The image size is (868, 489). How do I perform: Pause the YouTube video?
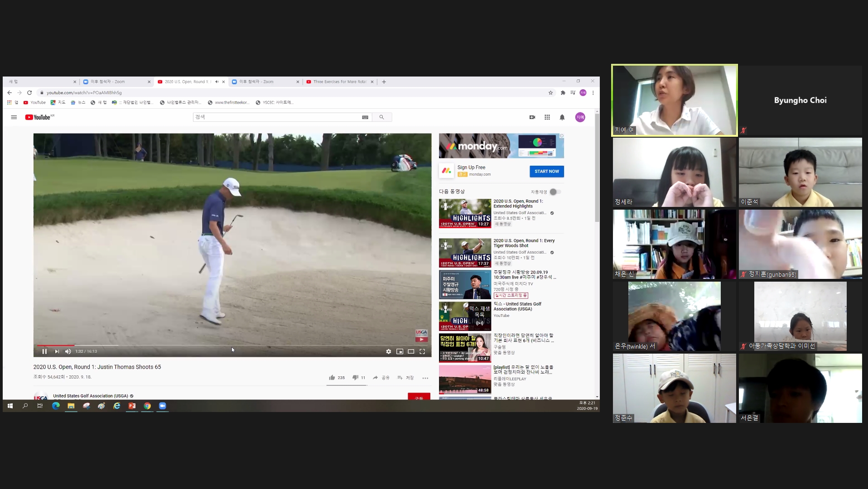tap(44, 351)
